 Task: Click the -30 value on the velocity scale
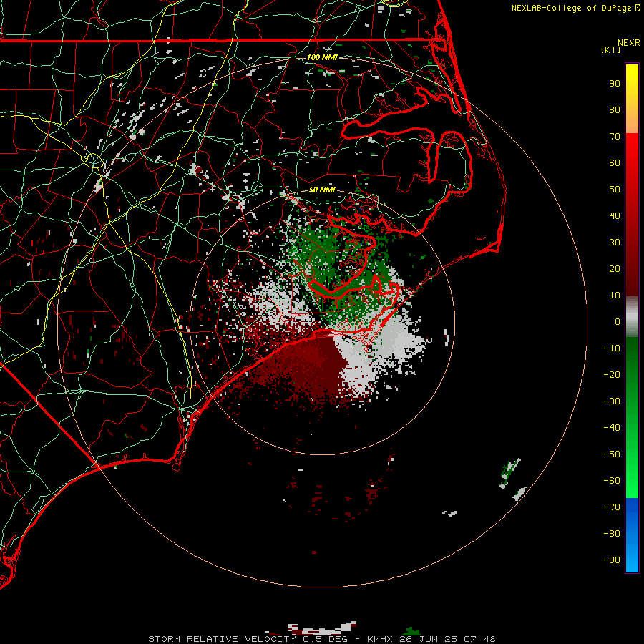pyautogui.click(x=612, y=401)
